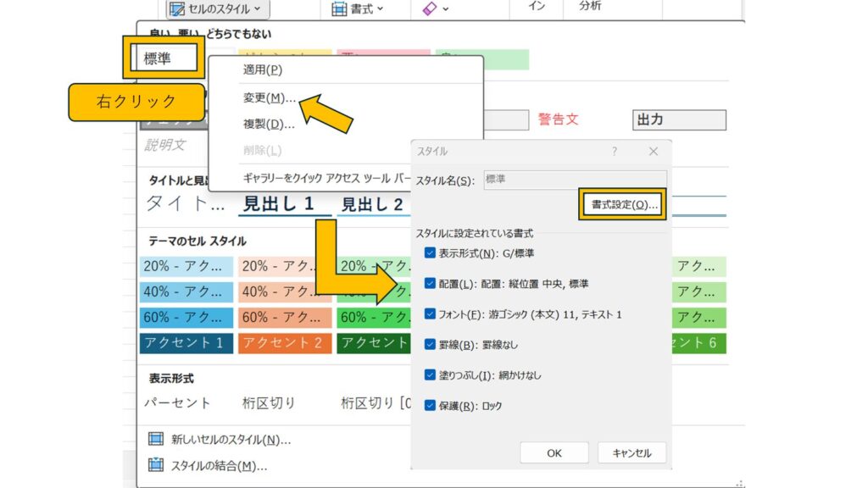The height and width of the screenshot is (488, 868).
Task: Click the 書式 table icon in the ribbon
Action: [x=339, y=9]
